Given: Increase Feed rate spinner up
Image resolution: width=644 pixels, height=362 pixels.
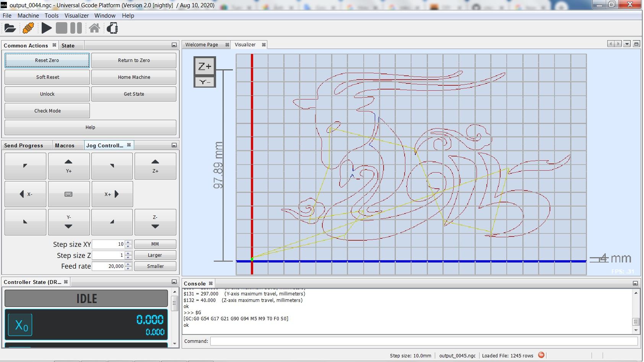Looking at the screenshot, I should pyautogui.click(x=128, y=264).
